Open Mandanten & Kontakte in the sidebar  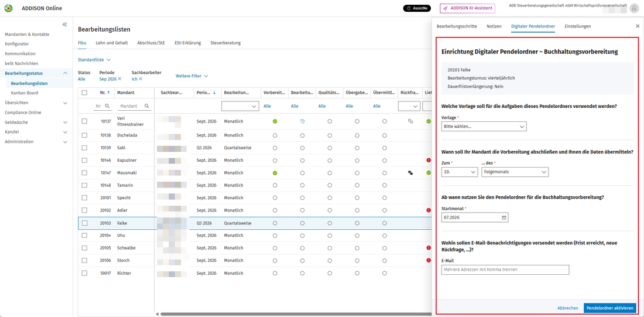(x=27, y=34)
